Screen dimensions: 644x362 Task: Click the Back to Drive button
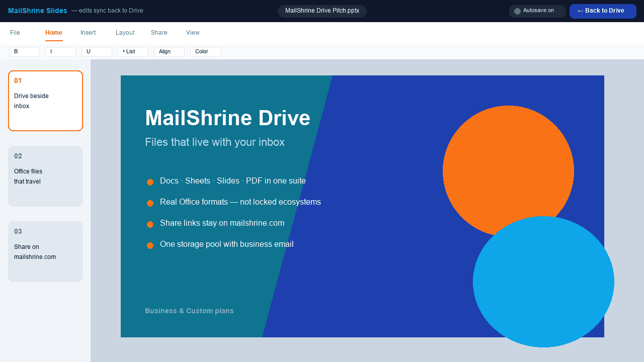point(603,11)
